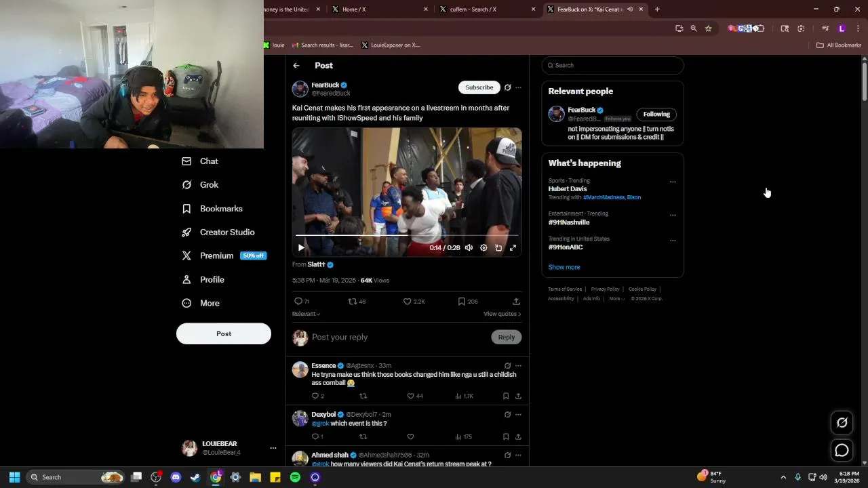
Task: Open more options on Essence's reply
Action: point(518,366)
